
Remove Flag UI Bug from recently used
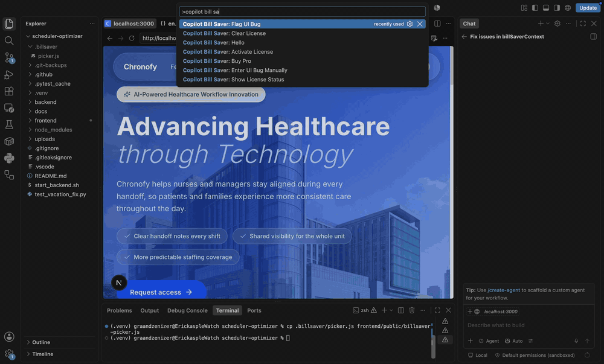pyautogui.click(x=420, y=24)
